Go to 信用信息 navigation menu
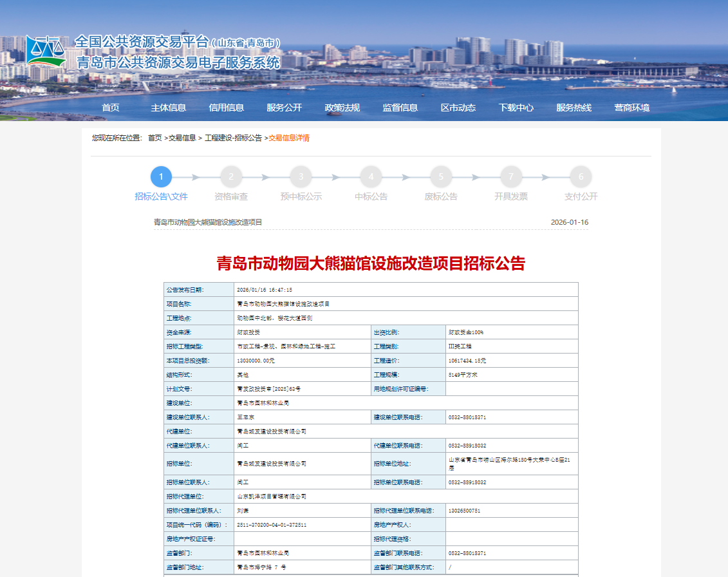The image size is (728, 577). [227, 108]
